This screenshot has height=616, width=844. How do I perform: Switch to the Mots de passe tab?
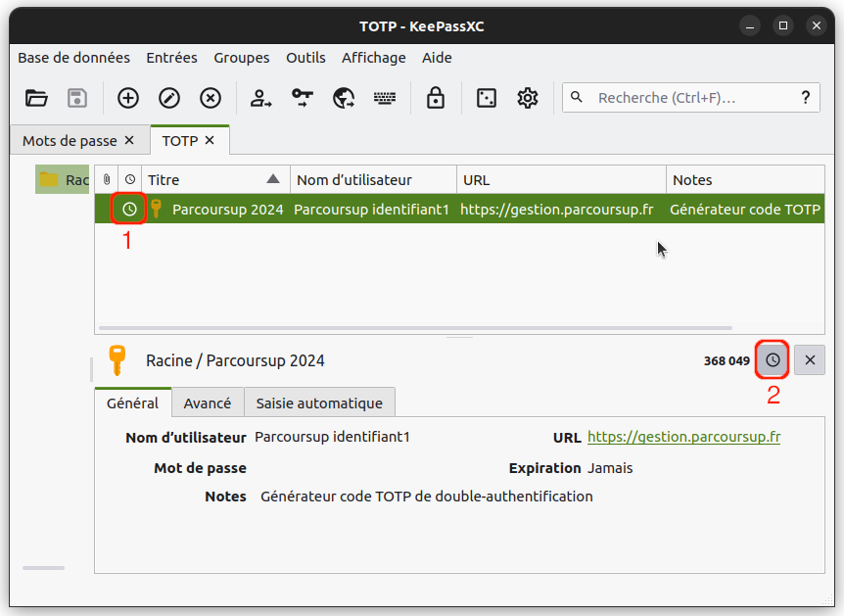pos(69,140)
